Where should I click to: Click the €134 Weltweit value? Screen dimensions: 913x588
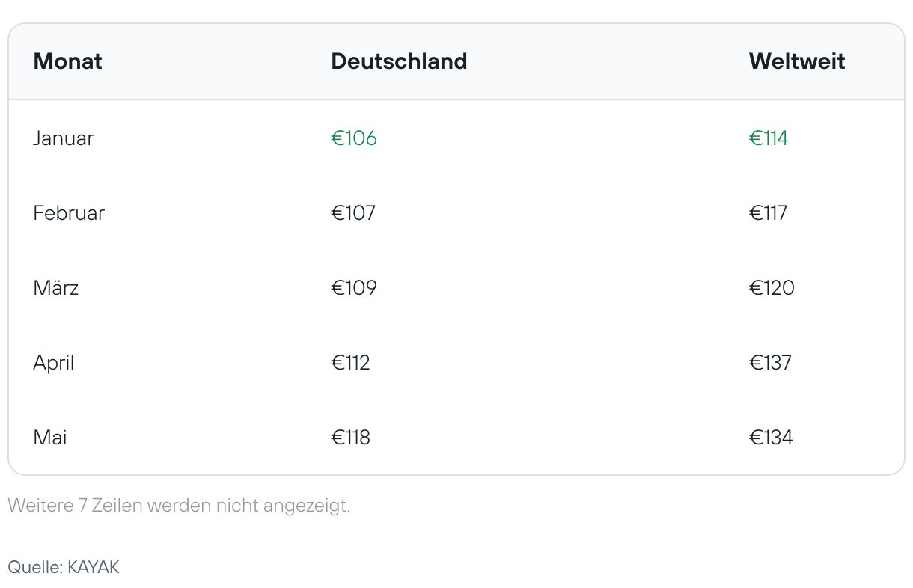coord(771,438)
